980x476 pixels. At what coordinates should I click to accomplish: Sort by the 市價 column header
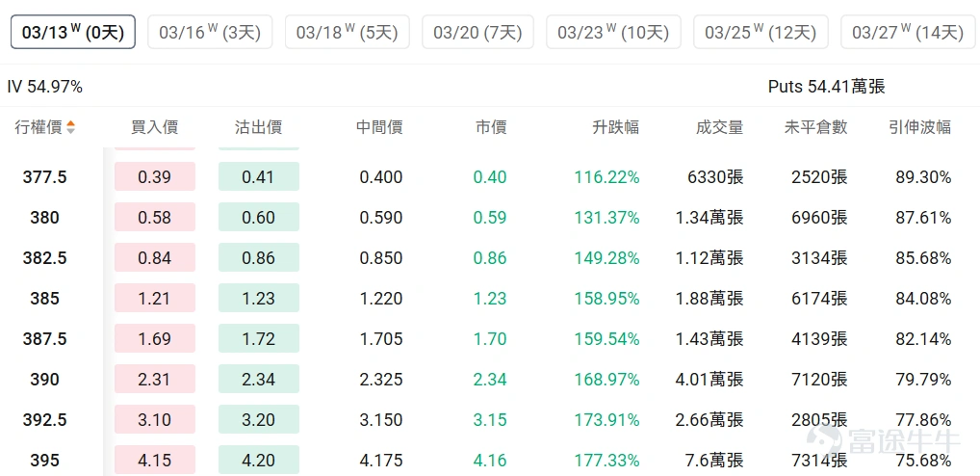(x=491, y=127)
